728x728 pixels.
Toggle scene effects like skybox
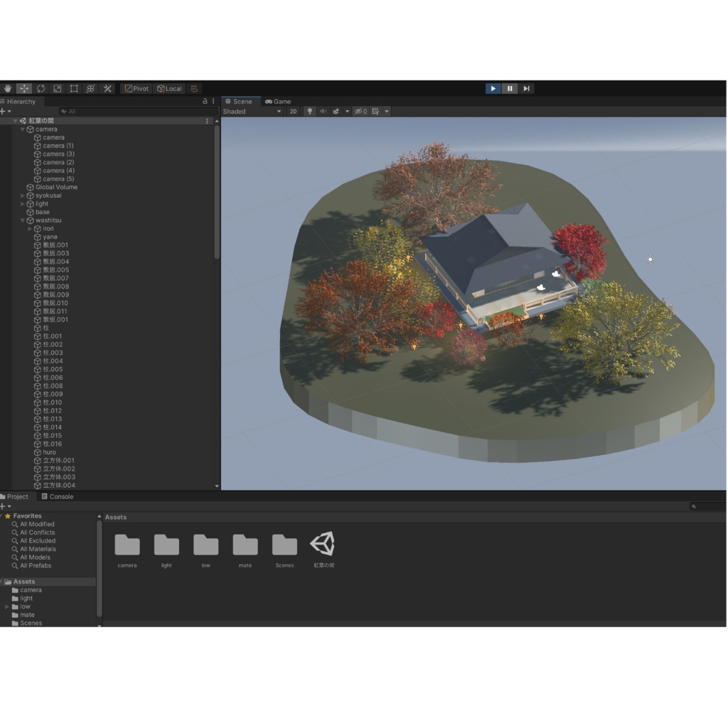pyautogui.click(x=336, y=112)
